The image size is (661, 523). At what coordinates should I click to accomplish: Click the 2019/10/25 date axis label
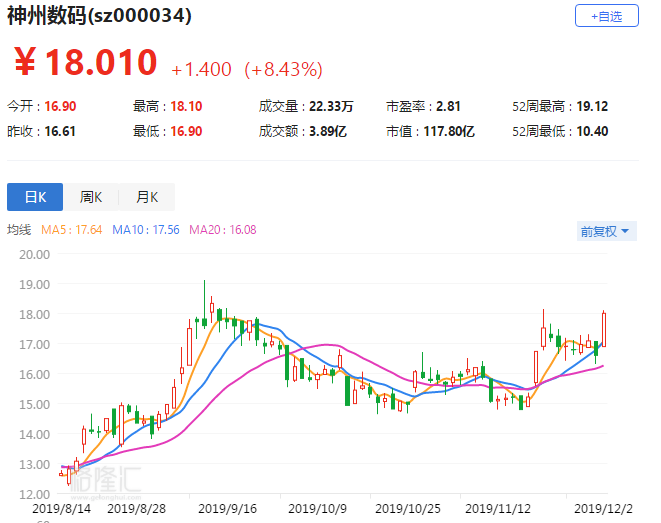coord(408,509)
